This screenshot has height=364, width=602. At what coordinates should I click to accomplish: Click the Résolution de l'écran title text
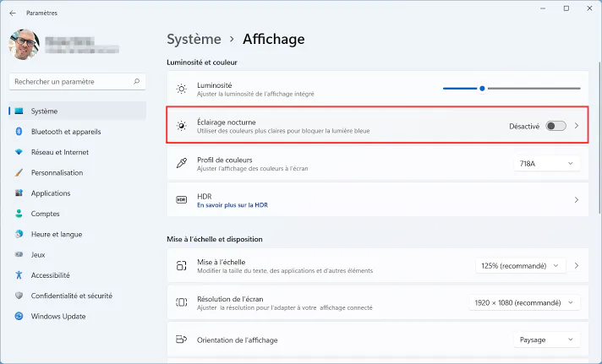230,299
